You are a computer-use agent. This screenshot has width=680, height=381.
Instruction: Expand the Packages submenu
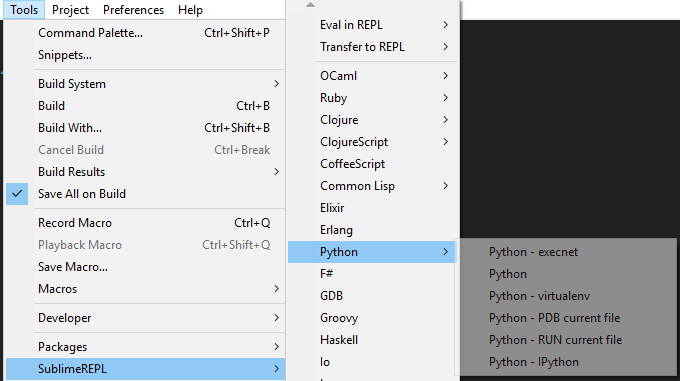[x=145, y=347]
